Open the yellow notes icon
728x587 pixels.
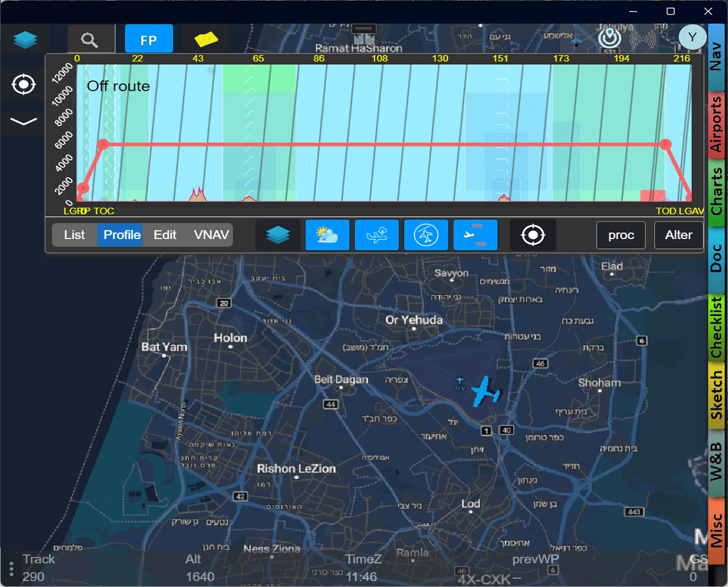coord(206,40)
